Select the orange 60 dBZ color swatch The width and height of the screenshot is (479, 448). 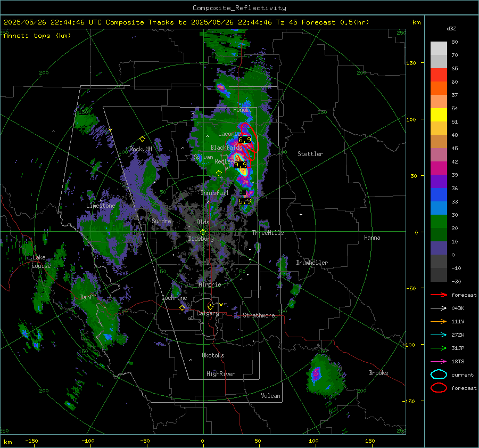(439, 88)
